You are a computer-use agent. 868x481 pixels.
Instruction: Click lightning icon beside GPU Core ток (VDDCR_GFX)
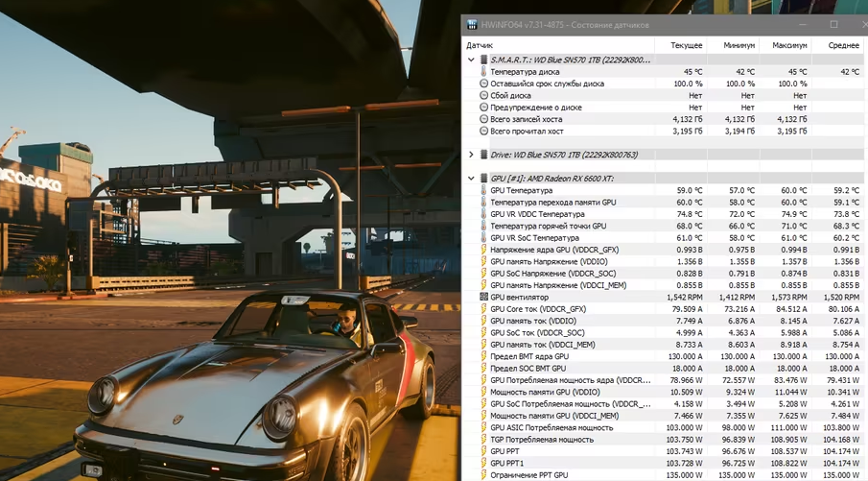tap(483, 308)
